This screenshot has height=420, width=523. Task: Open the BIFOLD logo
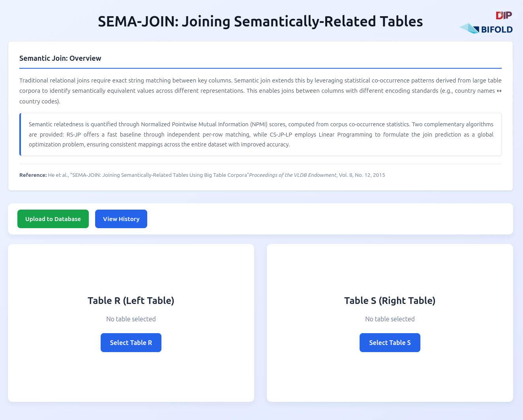pyautogui.click(x=486, y=28)
